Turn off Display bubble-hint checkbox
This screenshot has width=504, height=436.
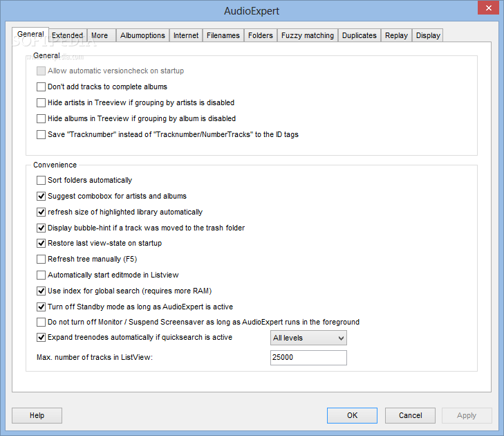41,228
